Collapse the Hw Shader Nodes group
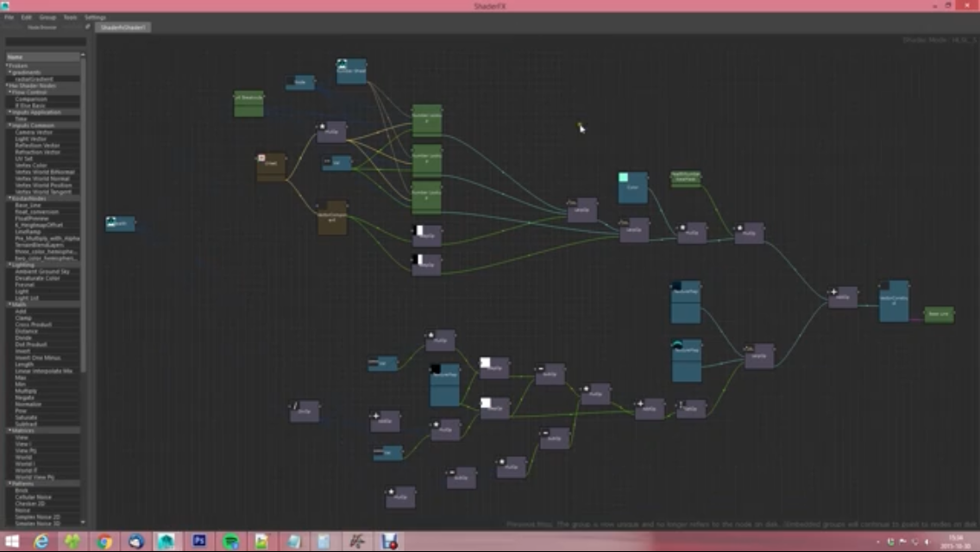980x552 pixels. [x=8, y=85]
